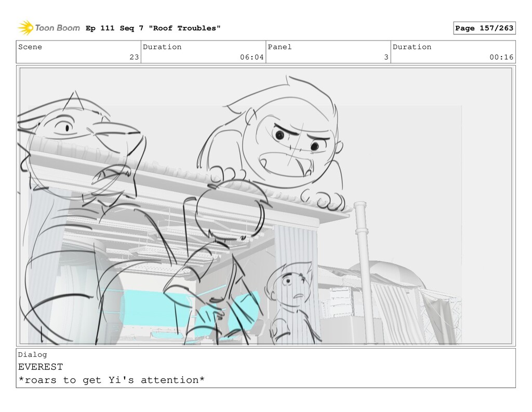Click the storyboard panel drawing
This screenshot has width=532, height=412.
265,206
